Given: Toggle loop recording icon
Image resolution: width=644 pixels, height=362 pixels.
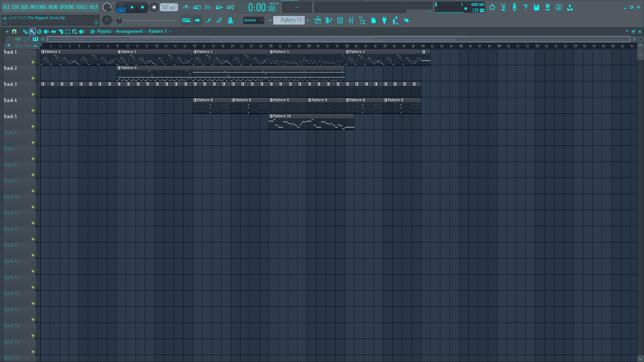Looking at the screenshot, I should [230, 7].
